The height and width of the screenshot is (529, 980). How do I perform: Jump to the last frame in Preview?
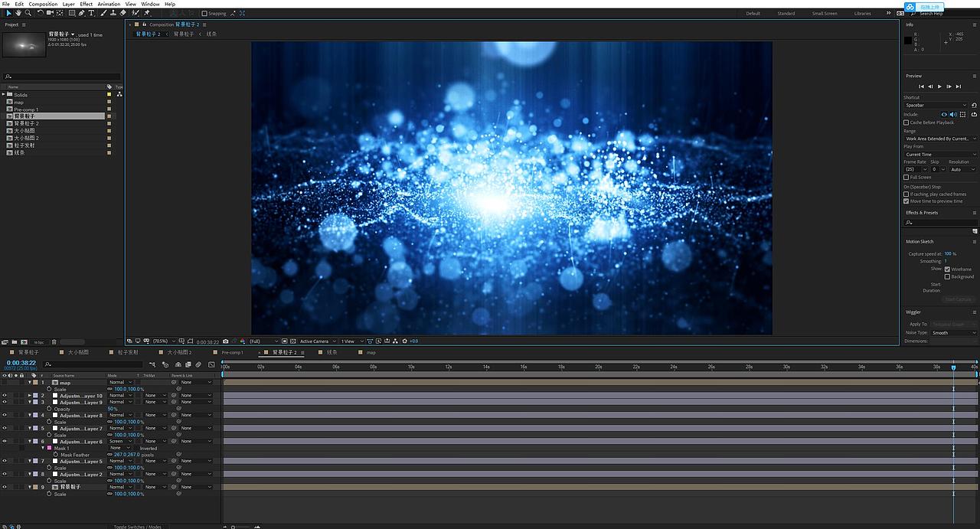[959, 87]
